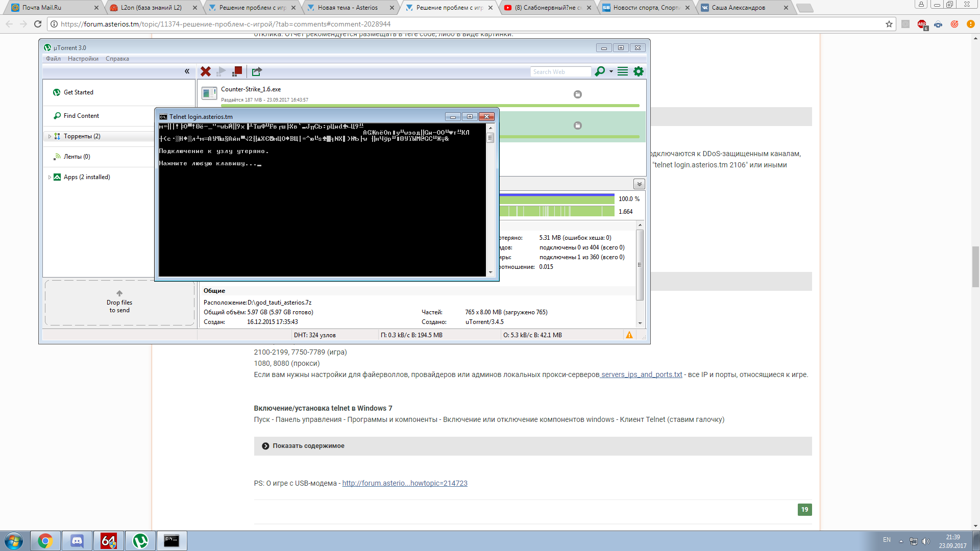Expand the Торренты (2) tree node
This screenshot has height=551, width=980.
point(50,136)
